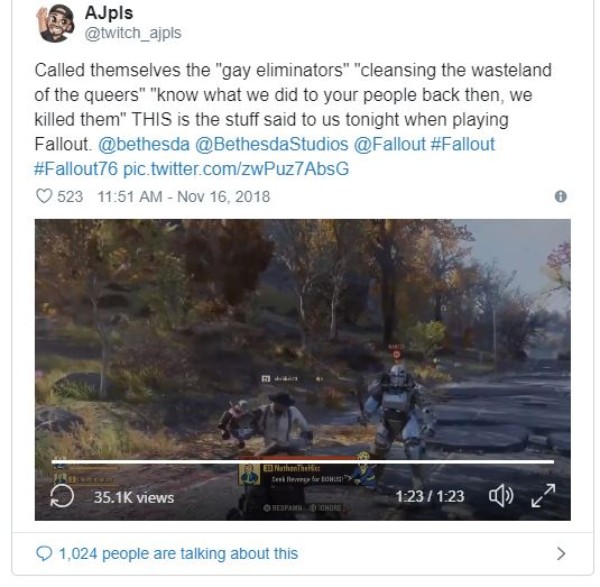This screenshot has height=587, width=600.
Task: Expand conversation with right chevron
Action: (561, 553)
